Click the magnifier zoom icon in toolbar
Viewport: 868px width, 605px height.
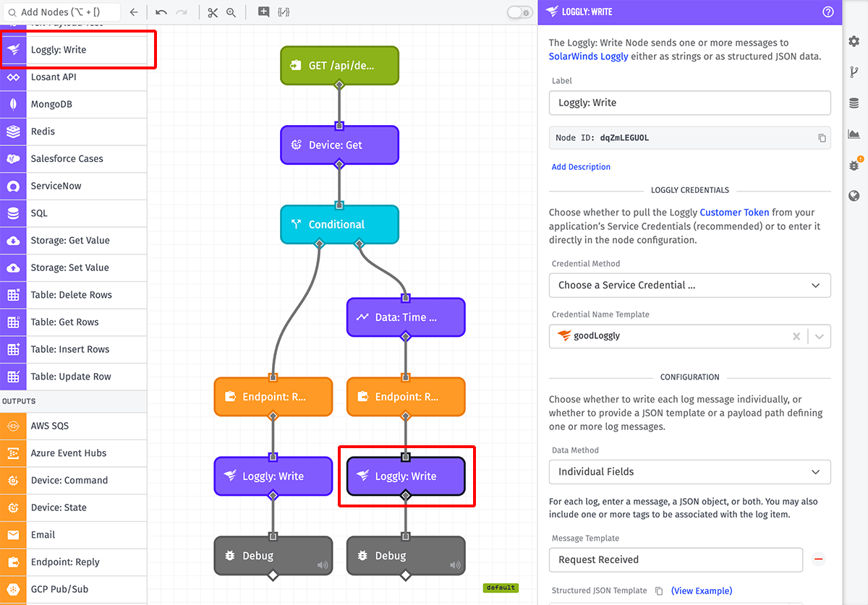(231, 12)
